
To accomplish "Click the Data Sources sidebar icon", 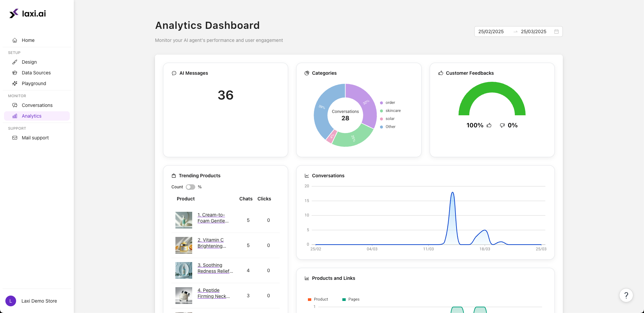I will tap(15, 73).
